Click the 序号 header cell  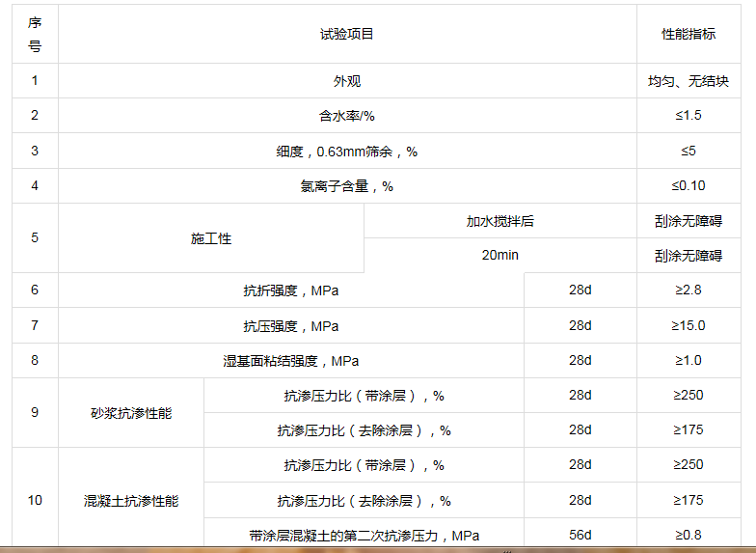coord(35,34)
